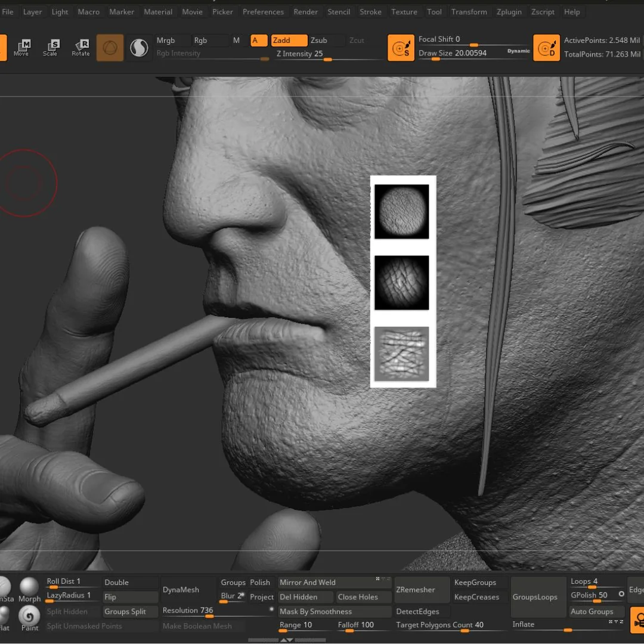Open the Zscript menu
Viewport: 644px width, 644px height.
(x=543, y=12)
